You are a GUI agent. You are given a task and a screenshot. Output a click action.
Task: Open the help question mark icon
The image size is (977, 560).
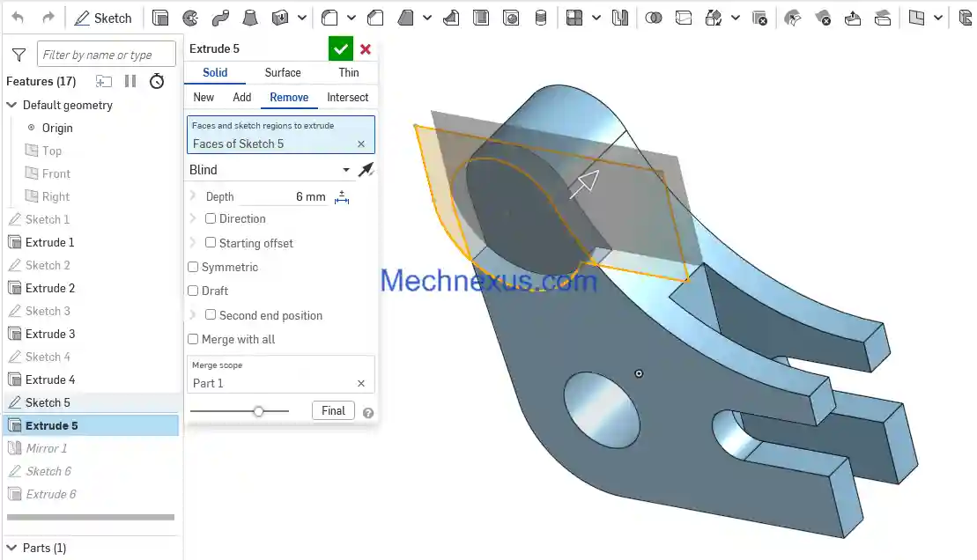tap(368, 412)
